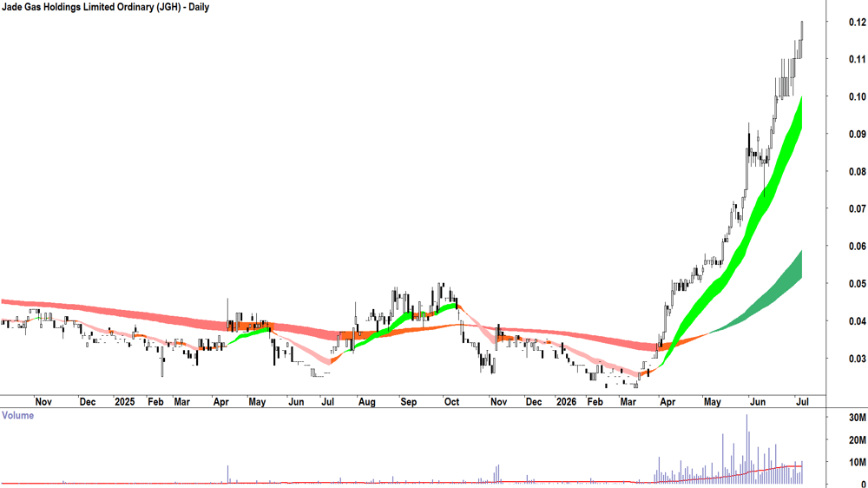Click the 0.12 price axis label
This screenshot has width=868, height=488.
pos(857,23)
